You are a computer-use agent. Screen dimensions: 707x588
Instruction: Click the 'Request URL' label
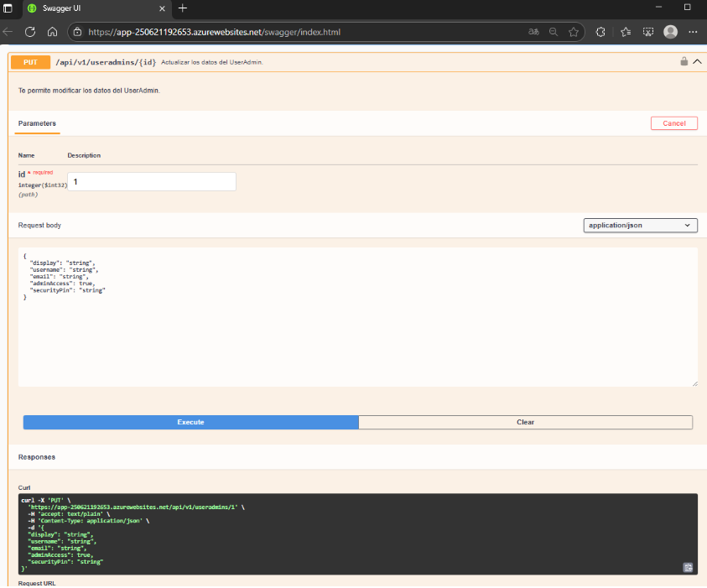[x=37, y=583]
